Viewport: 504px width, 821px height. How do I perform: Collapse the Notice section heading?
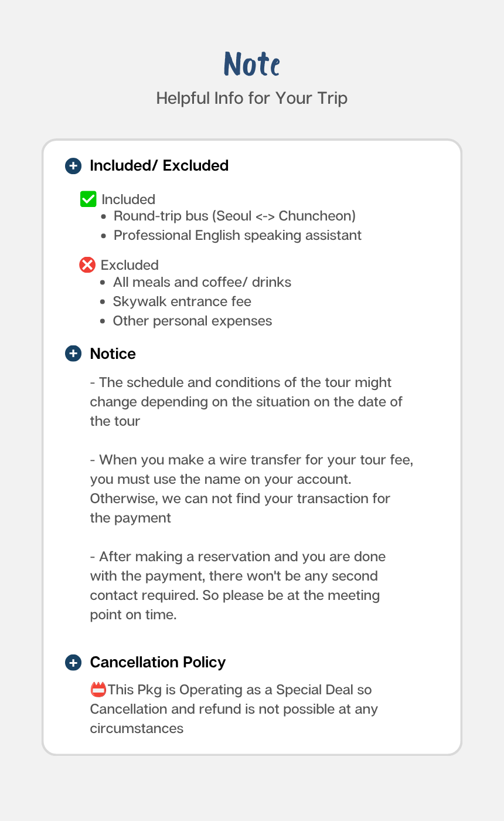pyautogui.click(x=113, y=354)
